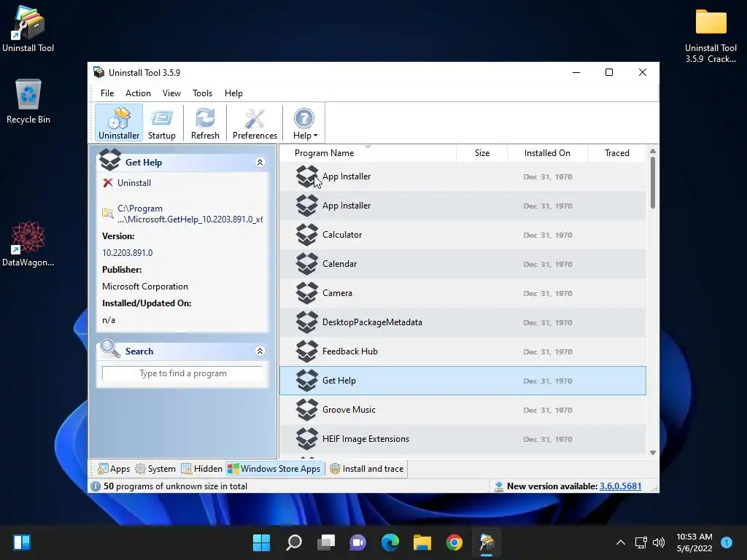This screenshot has width=747, height=560.
Task: Sort by Installed On column header
Action: 547,153
